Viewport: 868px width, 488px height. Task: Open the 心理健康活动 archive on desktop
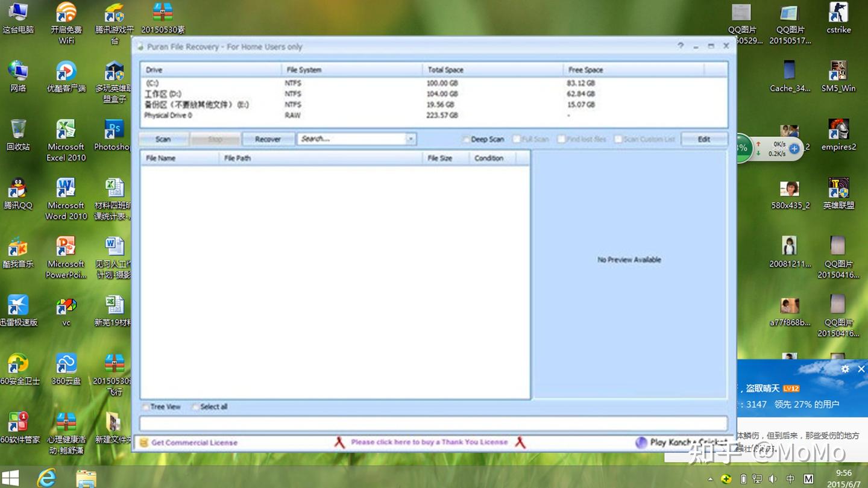(66, 433)
